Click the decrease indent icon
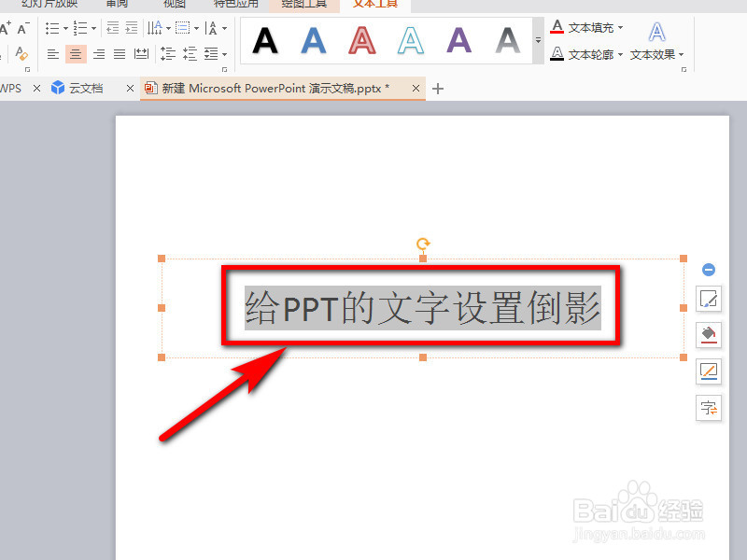The width and height of the screenshot is (747, 560). click(x=113, y=27)
